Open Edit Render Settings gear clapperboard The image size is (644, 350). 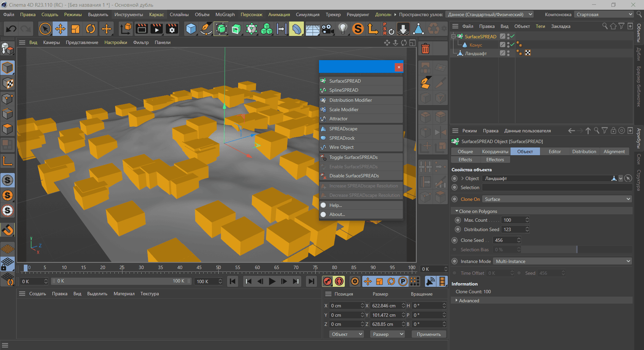(x=172, y=29)
